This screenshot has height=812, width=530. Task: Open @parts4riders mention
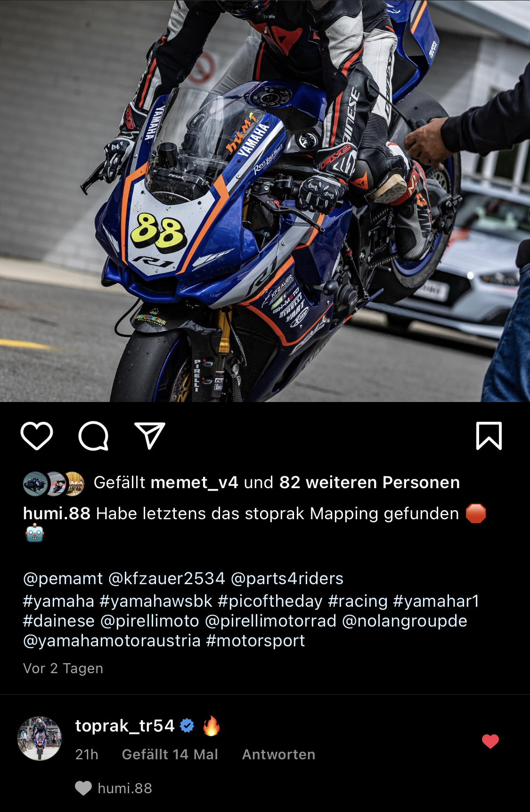pos(287,579)
